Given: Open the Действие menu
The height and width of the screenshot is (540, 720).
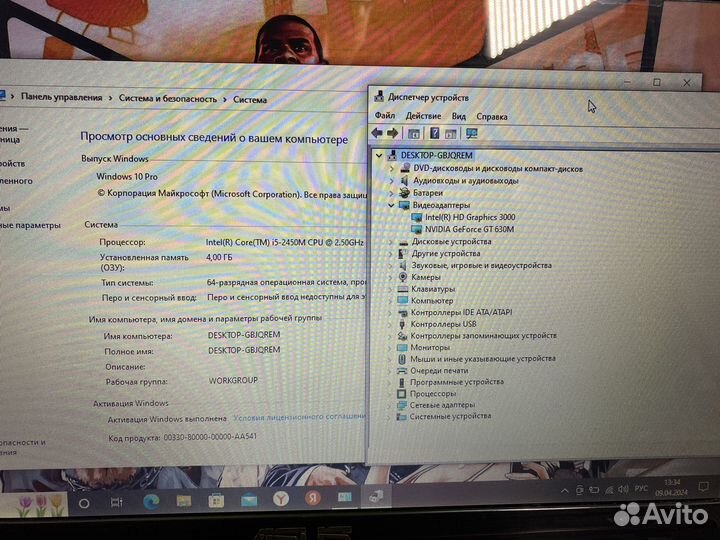Looking at the screenshot, I should [423, 117].
